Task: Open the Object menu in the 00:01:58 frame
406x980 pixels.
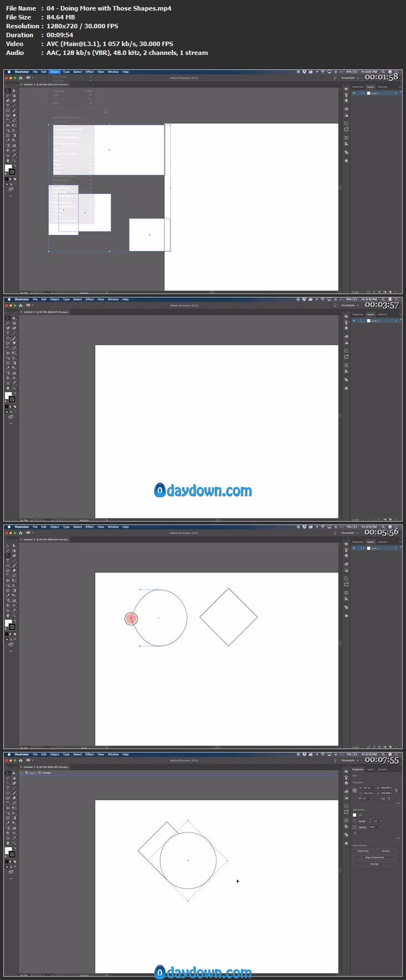Action: (54, 72)
